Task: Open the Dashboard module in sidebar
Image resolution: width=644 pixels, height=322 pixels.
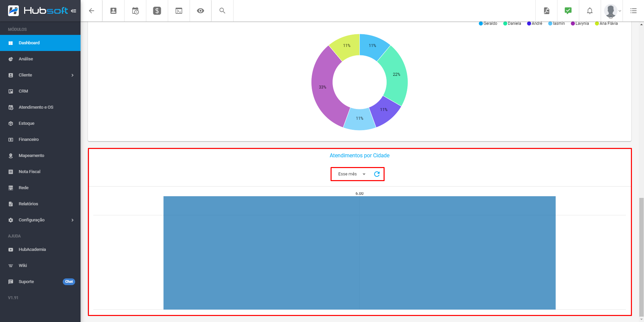Action: click(x=29, y=43)
